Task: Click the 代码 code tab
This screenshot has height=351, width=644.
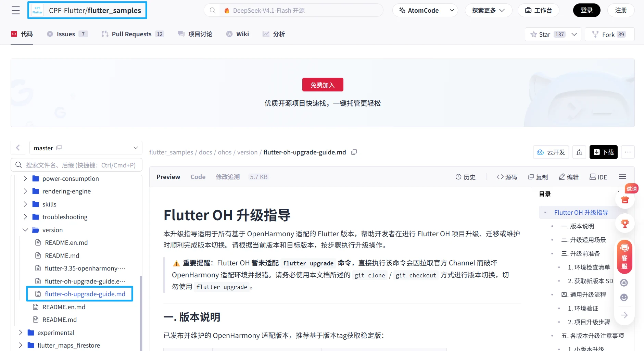Action: coord(22,34)
